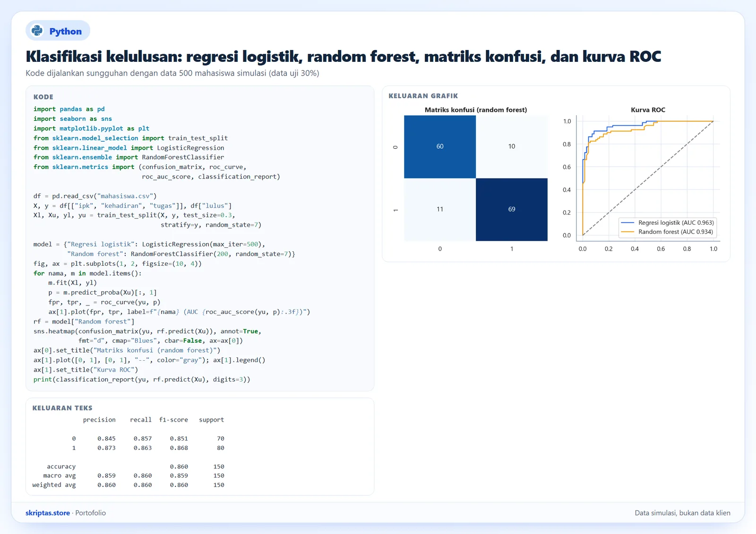Viewport: 756px width, 534px height.
Task: Click the confusion matrix cell showing 10
Action: point(512,147)
